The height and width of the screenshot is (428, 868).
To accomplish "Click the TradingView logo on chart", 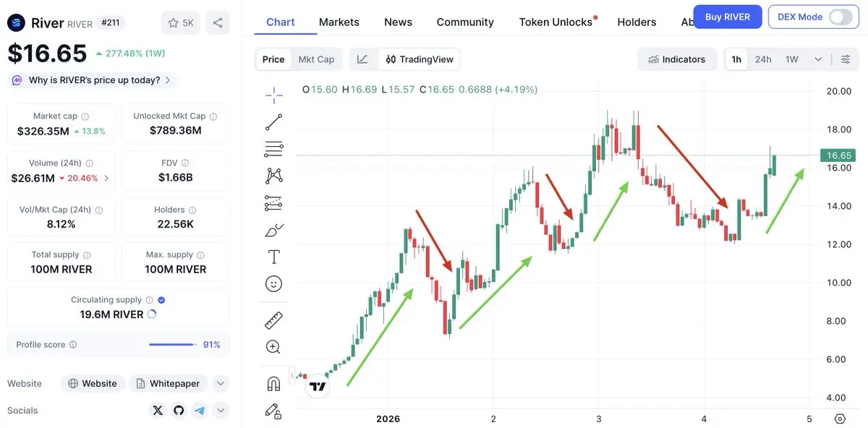I will tap(318, 387).
